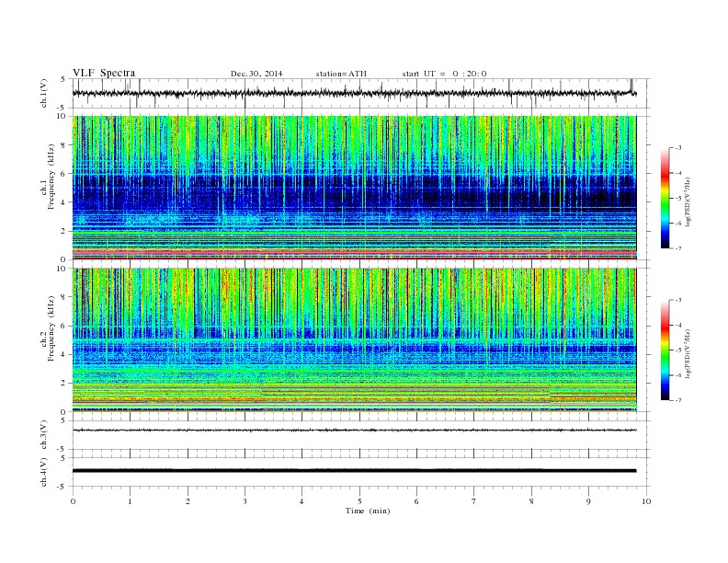This screenshot has width=728, height=563.
Task: Click the time axis tick label '10'
Action: (x=646, y=501)
